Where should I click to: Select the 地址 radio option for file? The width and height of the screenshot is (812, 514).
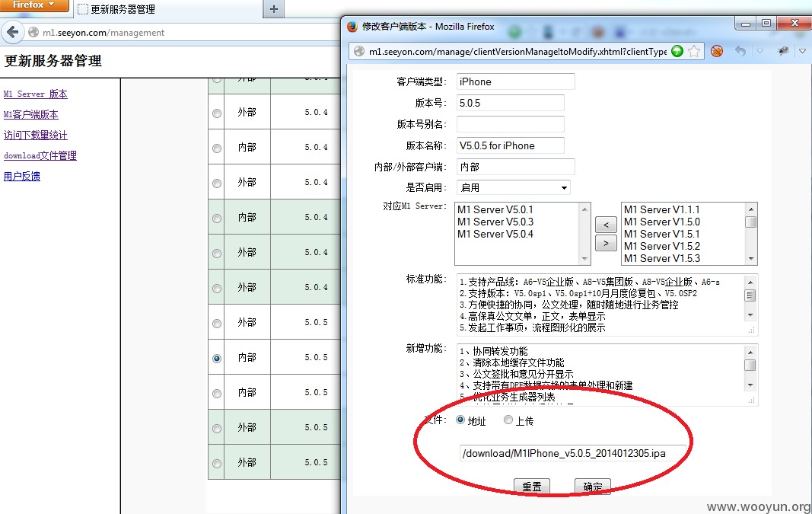(460, 420)
